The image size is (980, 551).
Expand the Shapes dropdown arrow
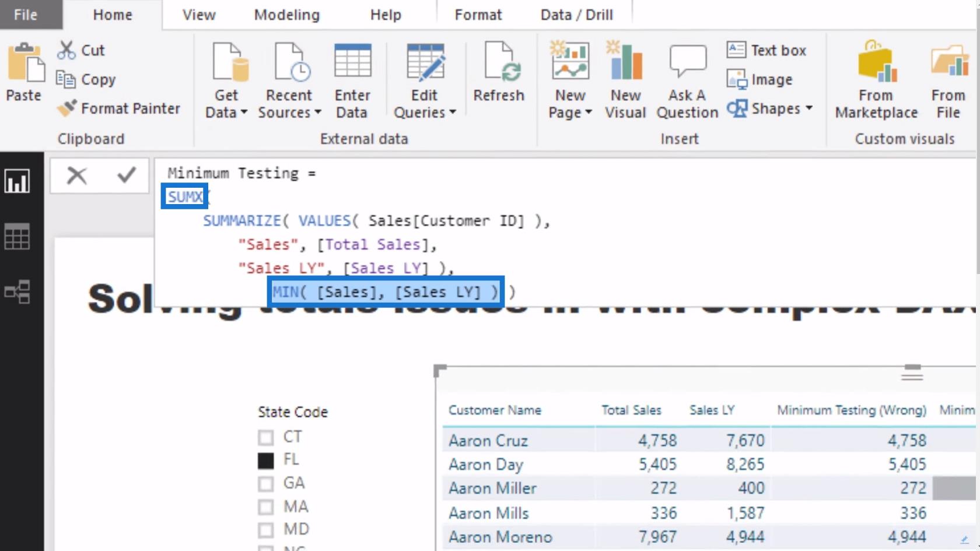click(x=809, y=108)
